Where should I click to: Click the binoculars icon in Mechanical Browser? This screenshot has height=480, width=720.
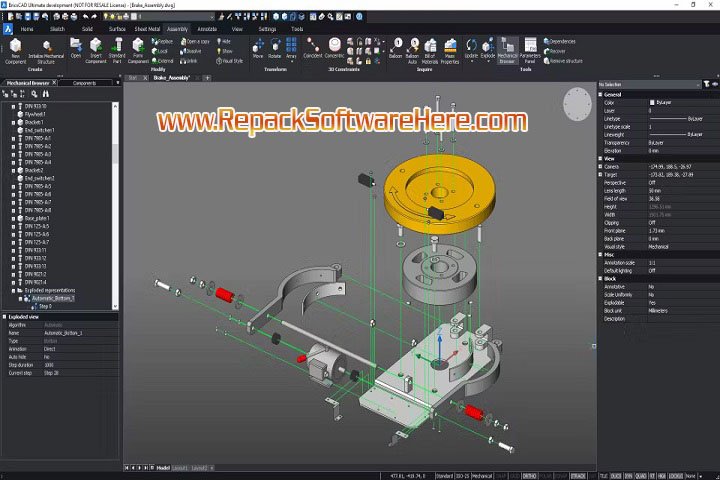click(x=45, y=94)
